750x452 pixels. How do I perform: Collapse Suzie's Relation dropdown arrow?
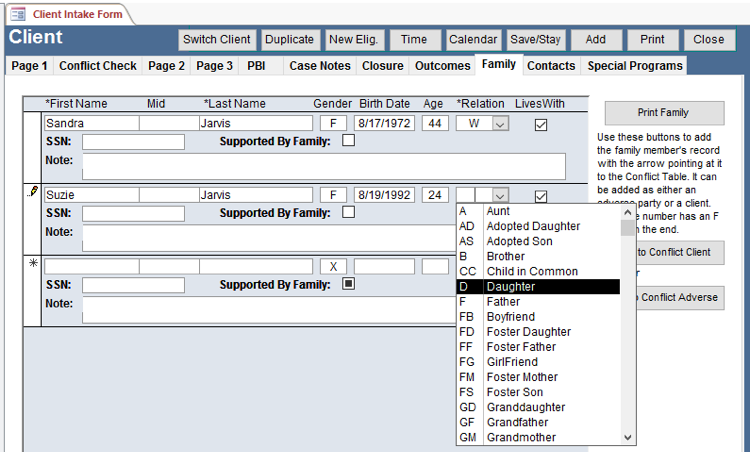500,196
